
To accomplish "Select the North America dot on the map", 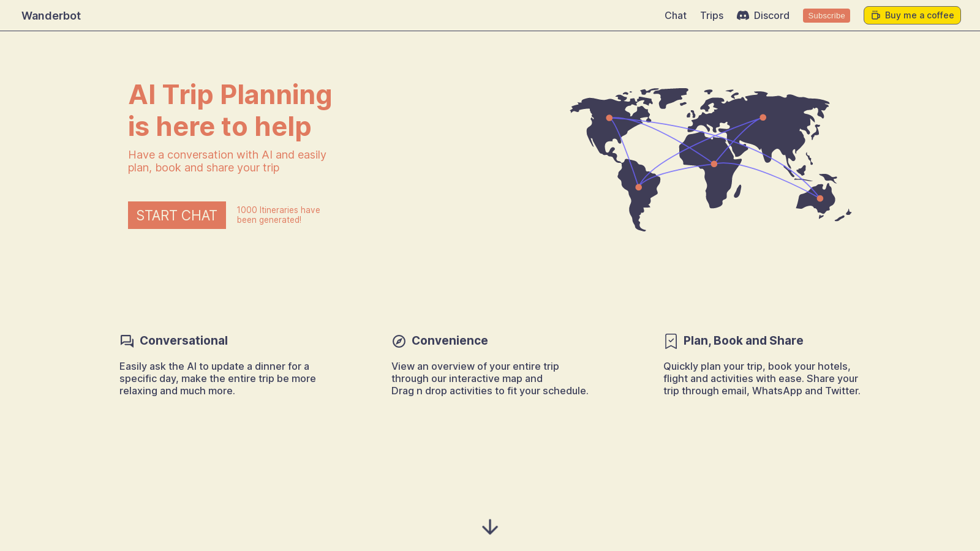I will [609, 118].
